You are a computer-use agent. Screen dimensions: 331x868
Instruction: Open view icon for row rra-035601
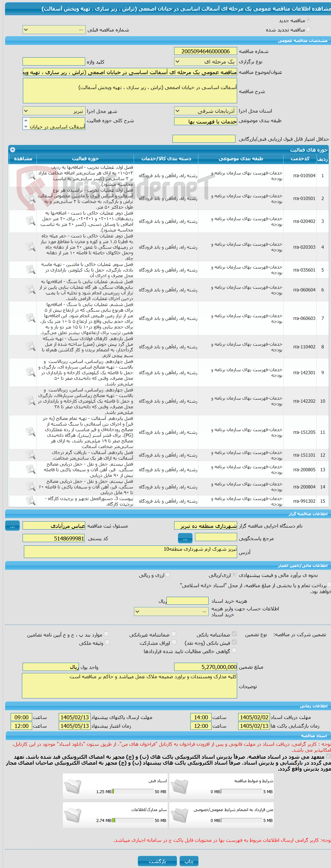pyautogui.click(x=31, y=270)
